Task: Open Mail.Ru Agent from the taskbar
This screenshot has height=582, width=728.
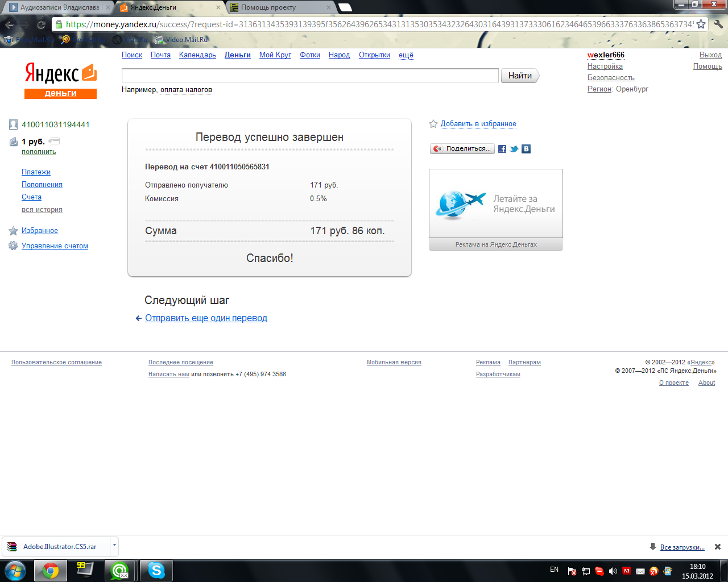Action: click(x=120, y=571)
